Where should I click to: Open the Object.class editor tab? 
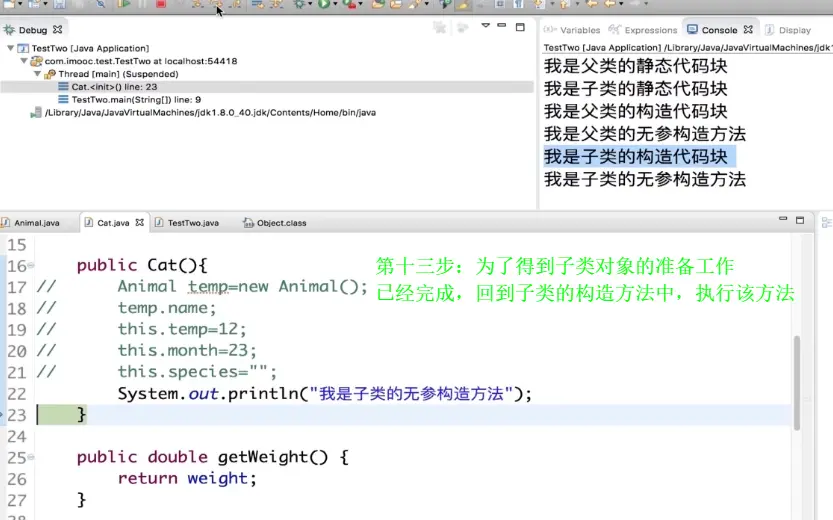282,223
